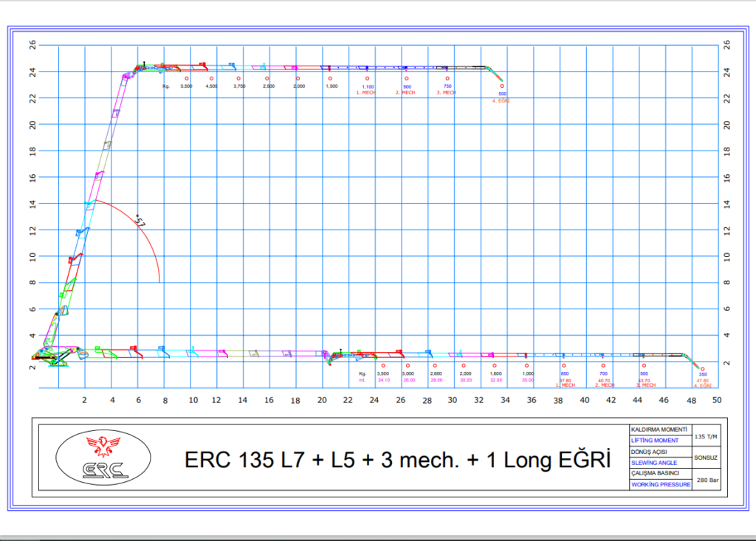The width and height of the screenshot is (756, 541).
Task: Click the '32.50' reach distance
Action: tap(497, 380)
